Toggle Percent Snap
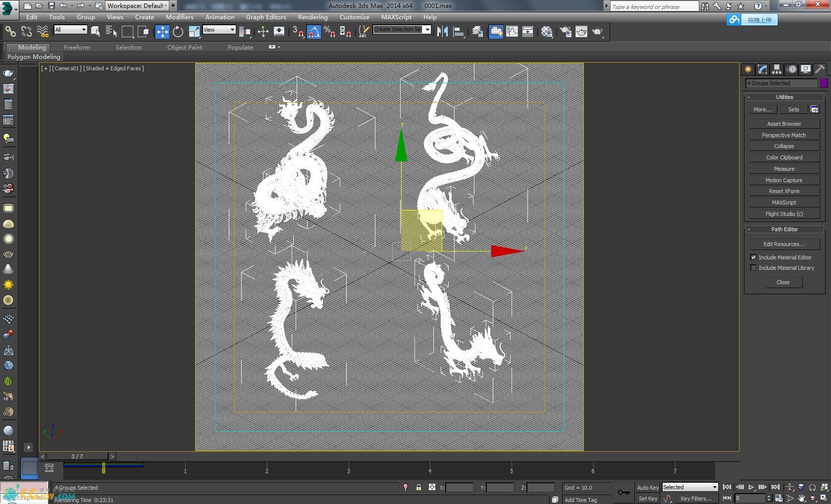 pos(330,32)
